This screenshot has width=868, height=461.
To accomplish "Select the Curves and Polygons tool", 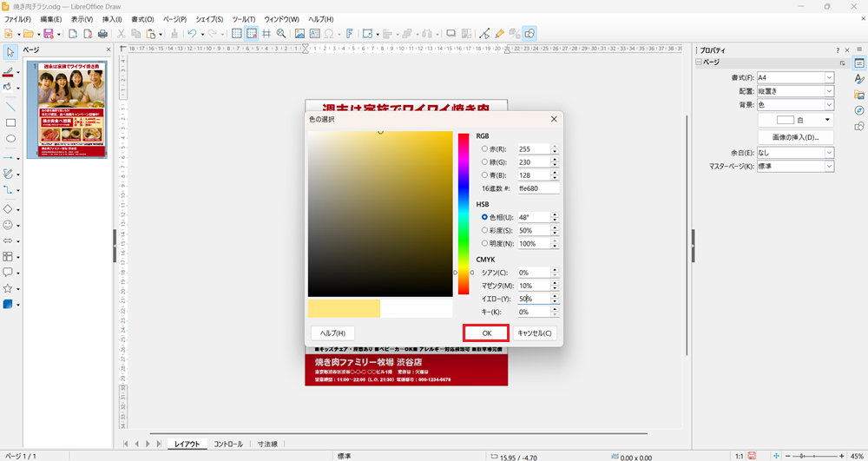I will (x=8, y=174).
